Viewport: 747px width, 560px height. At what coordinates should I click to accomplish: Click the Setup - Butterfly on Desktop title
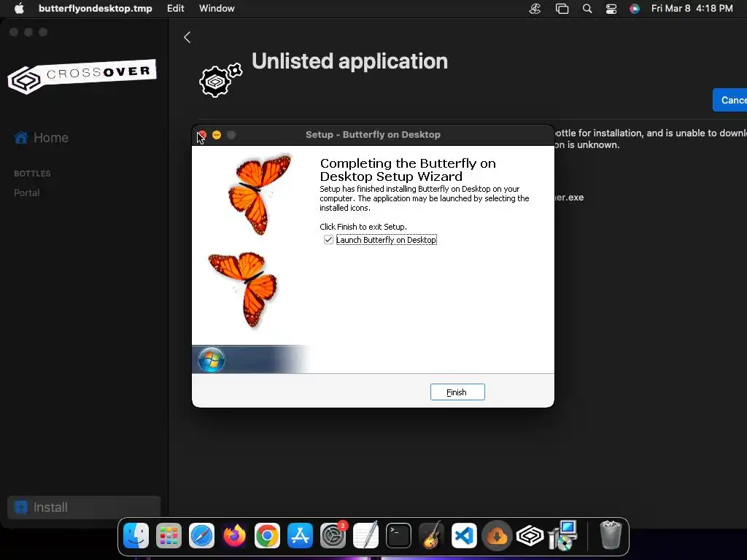pos(373,135)
